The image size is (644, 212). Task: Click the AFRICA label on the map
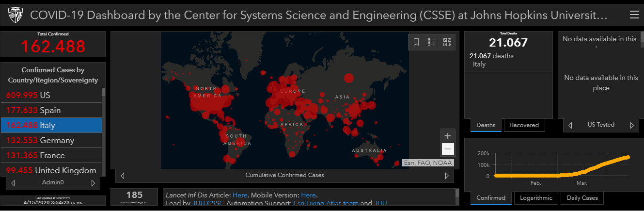coord(292,125)
